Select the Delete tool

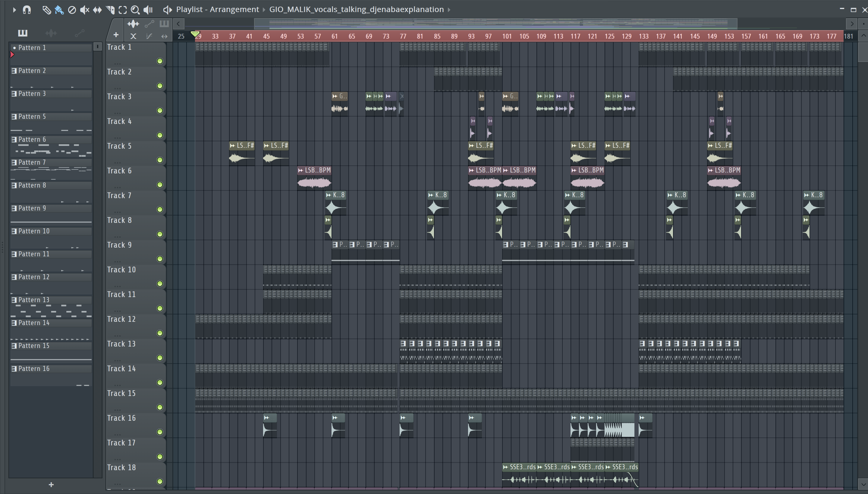point(72,10)
